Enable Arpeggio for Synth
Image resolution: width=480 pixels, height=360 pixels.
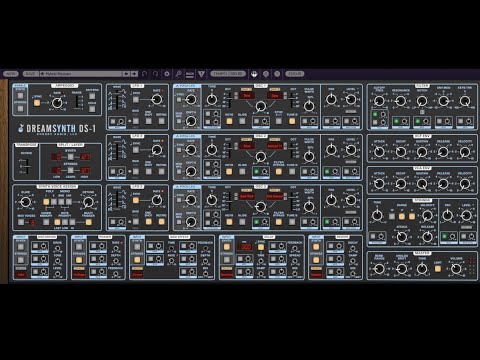20,96
